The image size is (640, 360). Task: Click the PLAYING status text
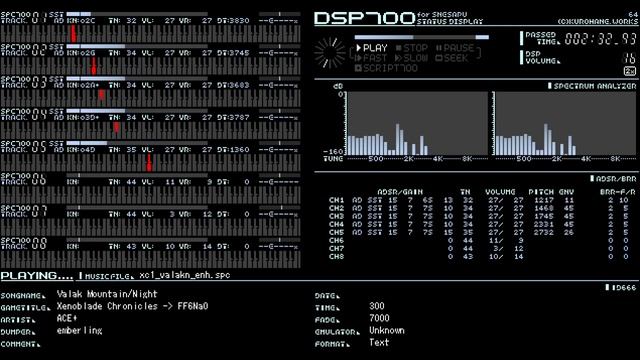point(37,276)
